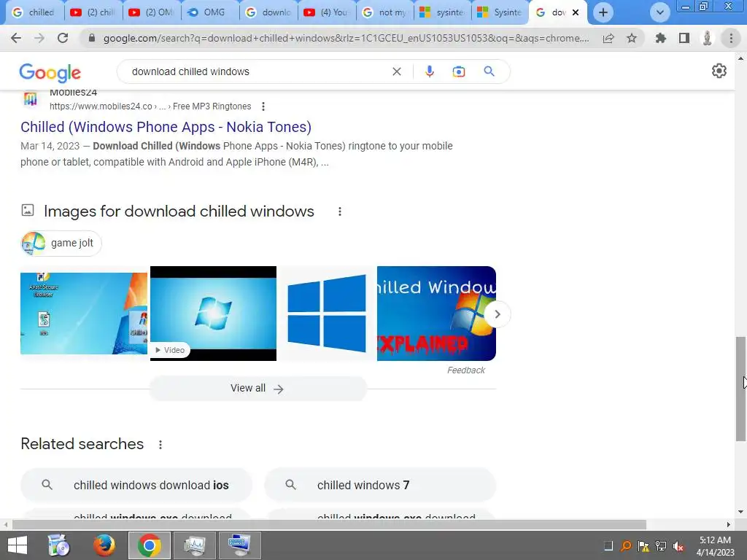Open Chrome profile avatar
Screen dimensions: 747x560
(708, 38)
